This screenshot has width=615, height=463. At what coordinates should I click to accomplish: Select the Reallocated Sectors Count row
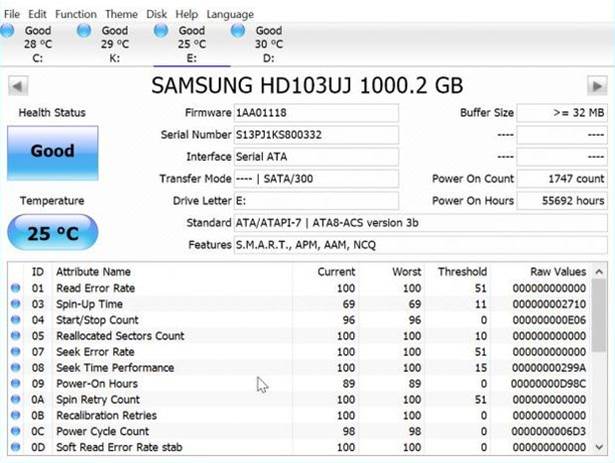click(x=299, y=336)
